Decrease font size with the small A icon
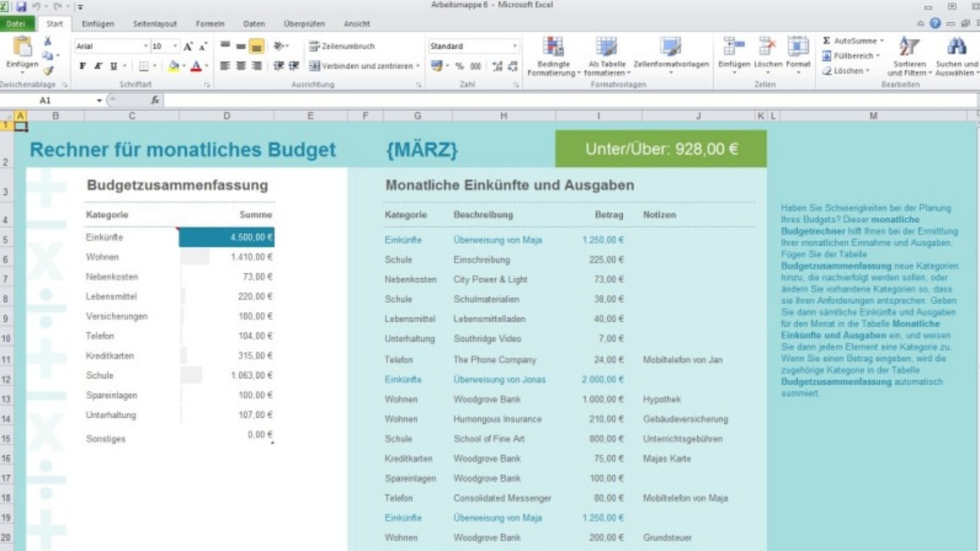980x551 pixels. pos(203,47)
